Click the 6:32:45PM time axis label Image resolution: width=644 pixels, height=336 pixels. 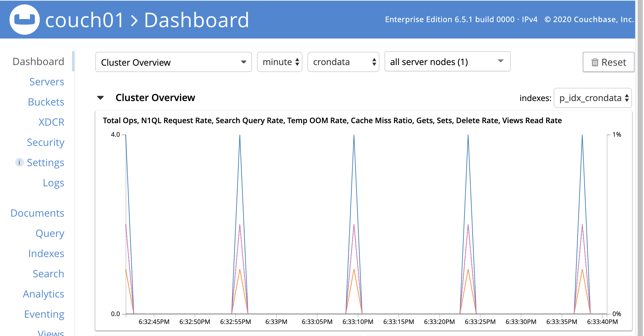[x=154, y=321]
